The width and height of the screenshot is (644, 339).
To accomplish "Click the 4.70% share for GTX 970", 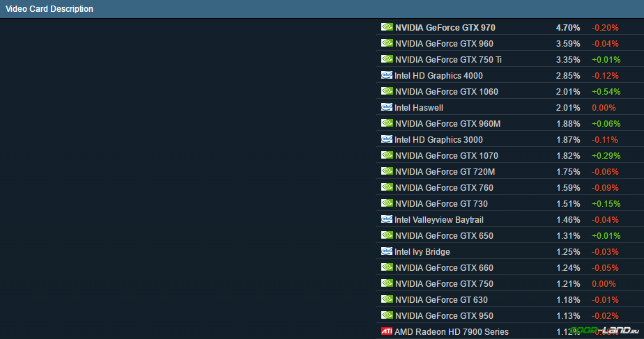I will 568,28.
